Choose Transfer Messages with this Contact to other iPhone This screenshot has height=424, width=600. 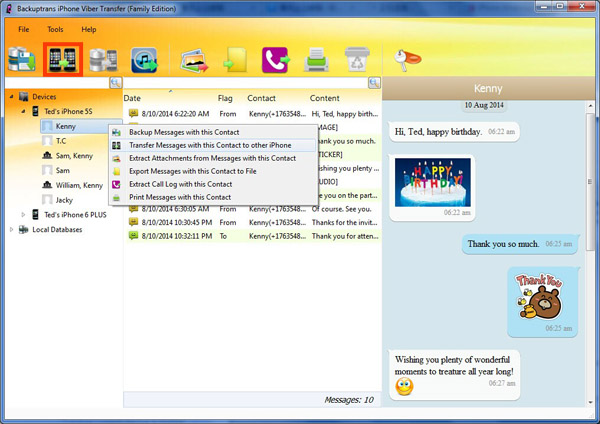[x=214, y=145]
